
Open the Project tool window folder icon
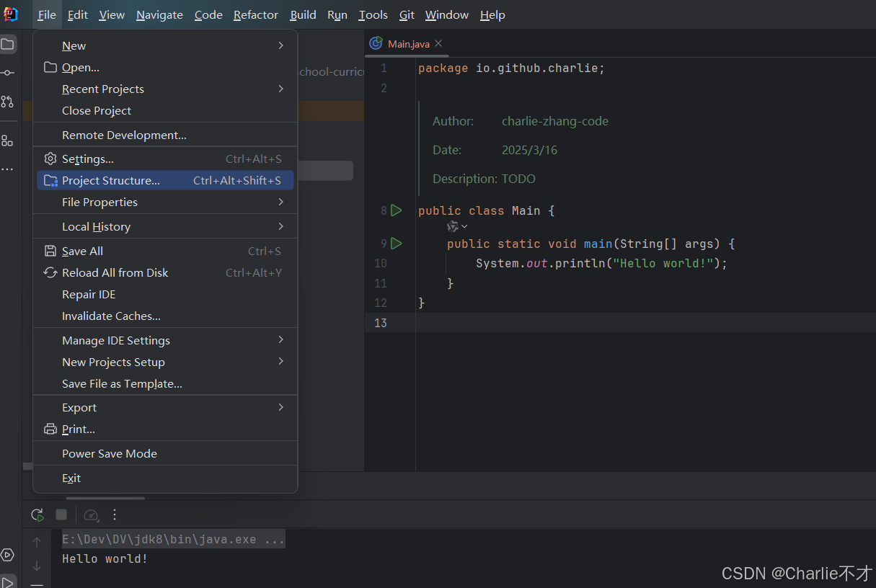[x=7, y=45]
